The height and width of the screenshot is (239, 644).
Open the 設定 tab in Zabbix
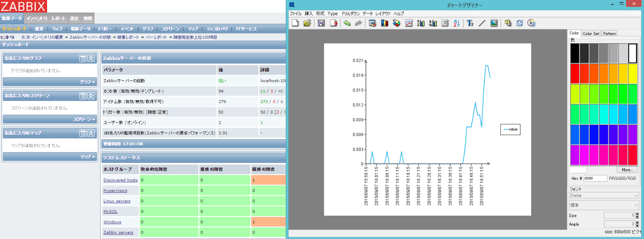(74, 18)
